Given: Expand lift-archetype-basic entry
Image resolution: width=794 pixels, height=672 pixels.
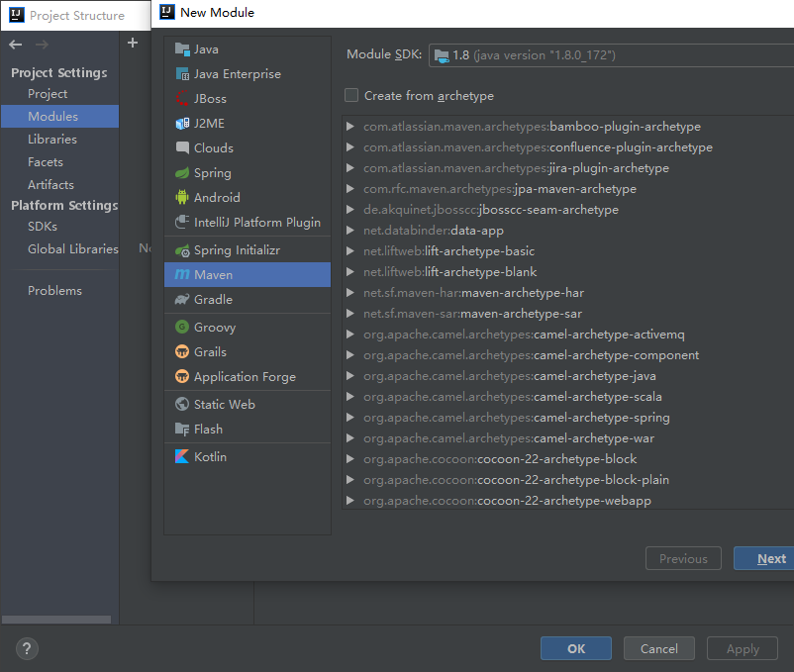Looking at the screenshot, I should tap(349, 251).
